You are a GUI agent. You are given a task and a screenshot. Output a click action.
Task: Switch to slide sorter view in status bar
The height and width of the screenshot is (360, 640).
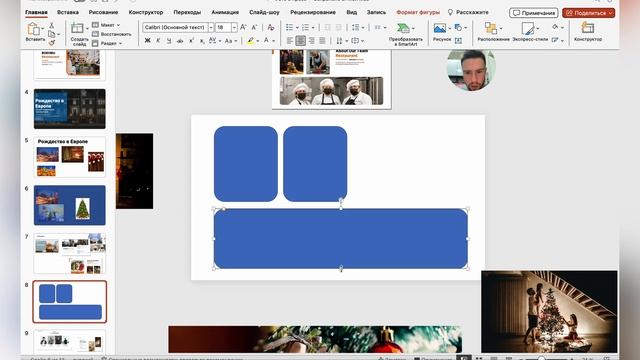click(x=480, y=358)
